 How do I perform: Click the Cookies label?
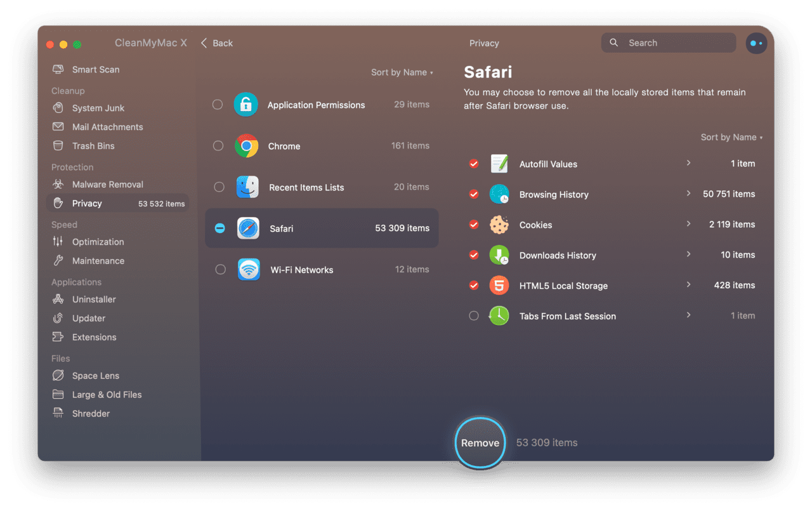pyautogui.click(x=535, y=225)
